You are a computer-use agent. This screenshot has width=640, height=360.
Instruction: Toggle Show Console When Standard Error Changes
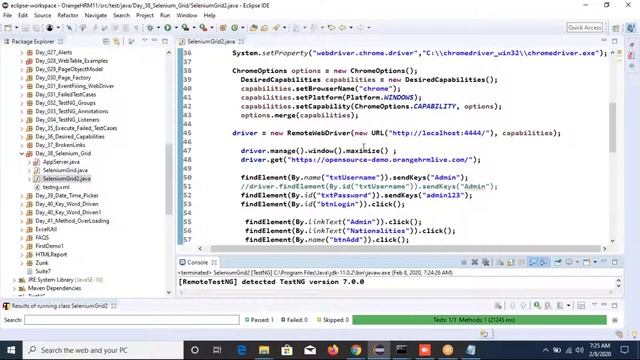pyautogui.click(x=544, y=262)
